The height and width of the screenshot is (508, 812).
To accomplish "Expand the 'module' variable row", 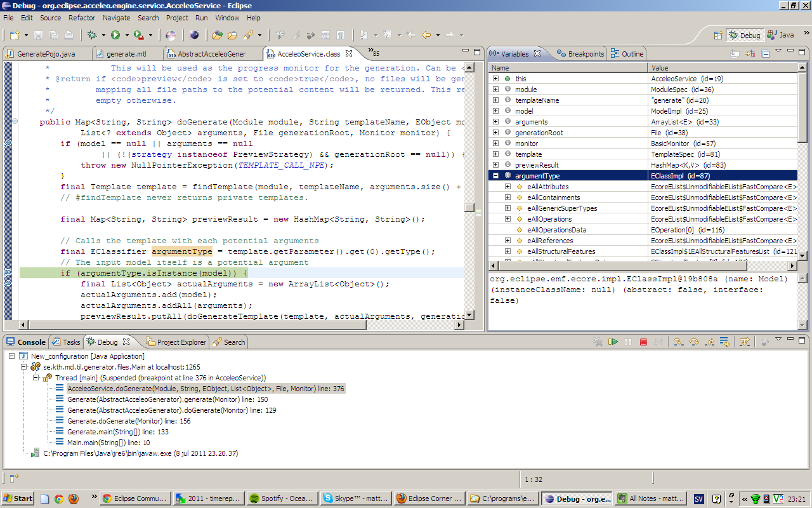I will 496,90.
